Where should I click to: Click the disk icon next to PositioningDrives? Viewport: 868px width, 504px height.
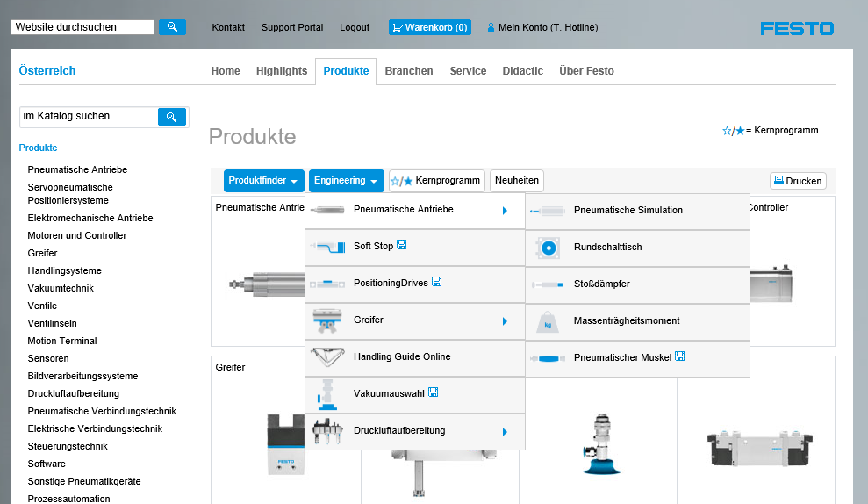[x=437, y=281]
